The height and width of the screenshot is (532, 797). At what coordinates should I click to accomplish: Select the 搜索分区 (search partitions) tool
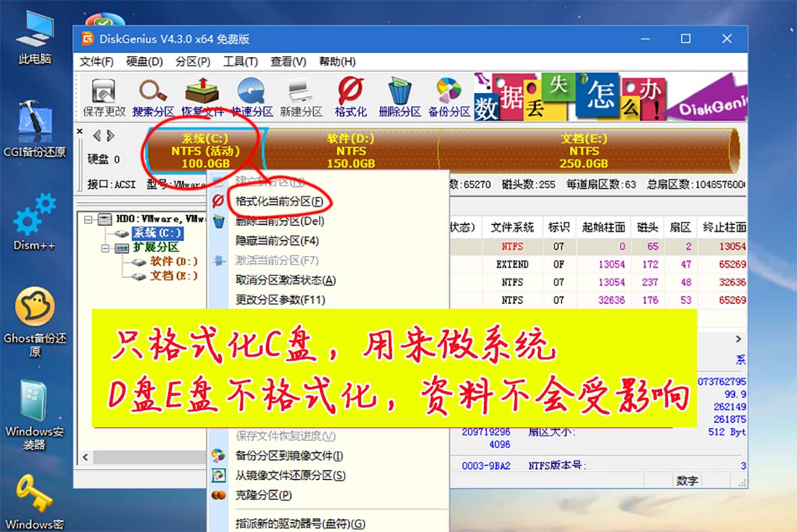(x=152, y=96)
